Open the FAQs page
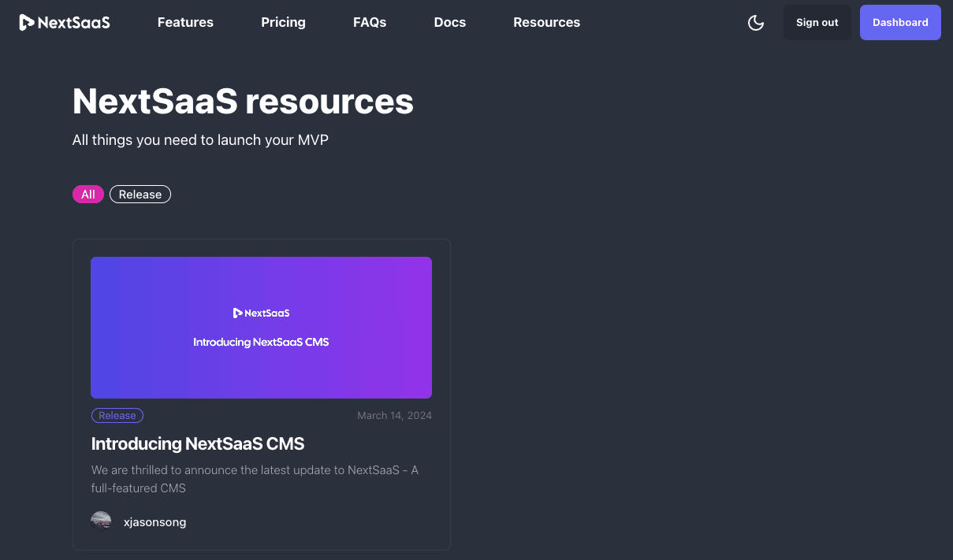This screenshot has width=953, height=560. [370, 22]
